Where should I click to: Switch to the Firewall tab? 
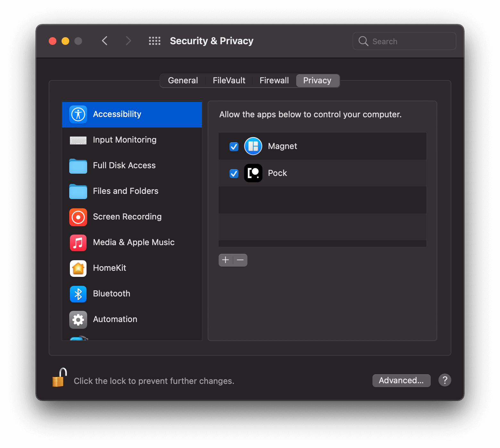coord(274,80)
